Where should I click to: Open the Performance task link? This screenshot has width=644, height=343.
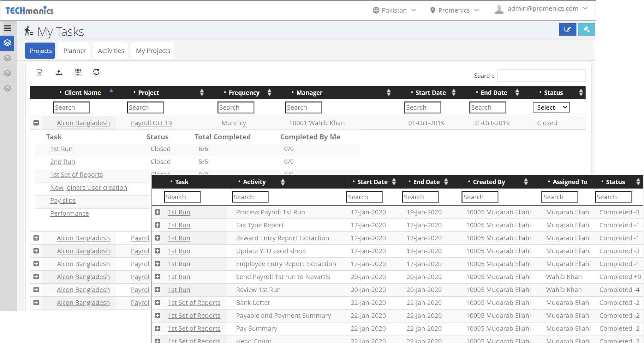click(x=69, y=213)
